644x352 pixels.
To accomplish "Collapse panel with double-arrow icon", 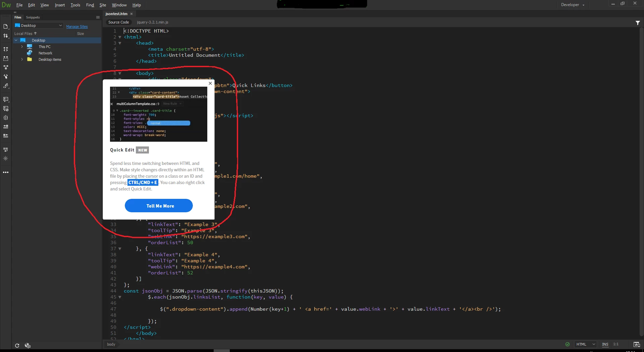I will 15,12.
